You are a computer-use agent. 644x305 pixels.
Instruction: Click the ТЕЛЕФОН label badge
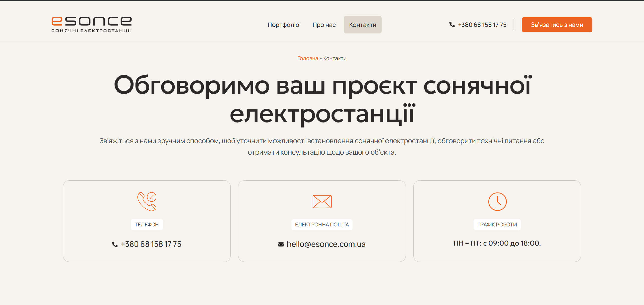[x=147, y=224]
